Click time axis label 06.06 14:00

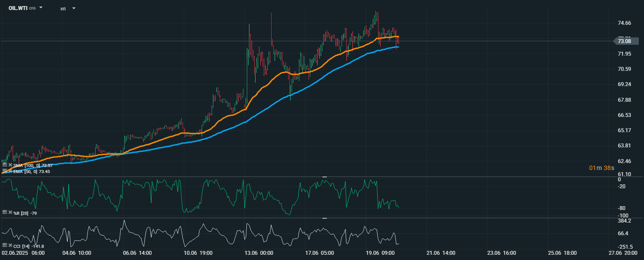point(137,253)
